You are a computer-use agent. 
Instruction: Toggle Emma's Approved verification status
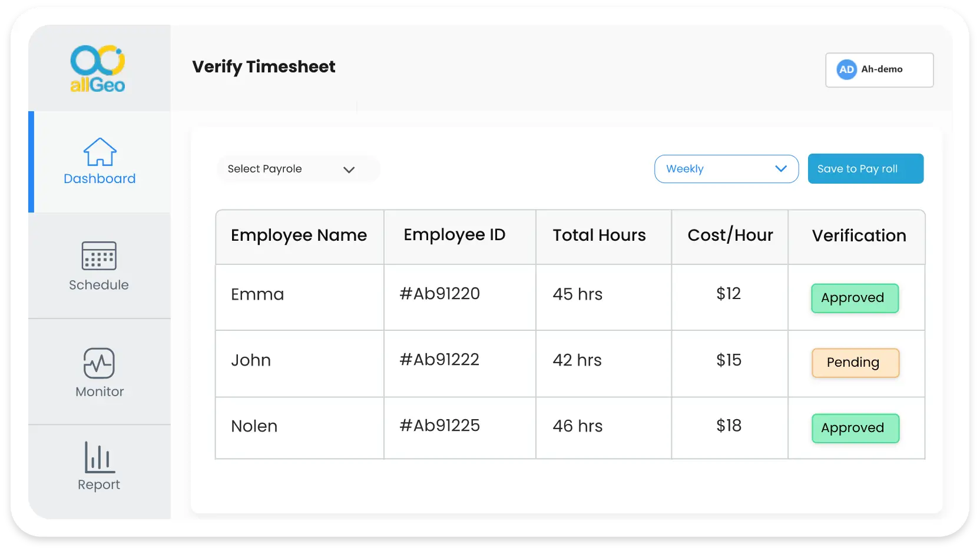pos(855,298)
